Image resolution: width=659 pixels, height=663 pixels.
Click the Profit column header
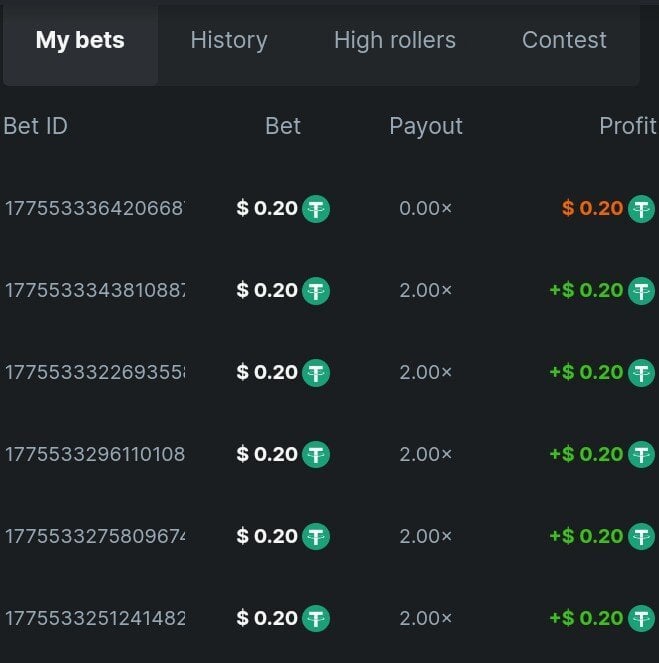(x=627, y=126)
